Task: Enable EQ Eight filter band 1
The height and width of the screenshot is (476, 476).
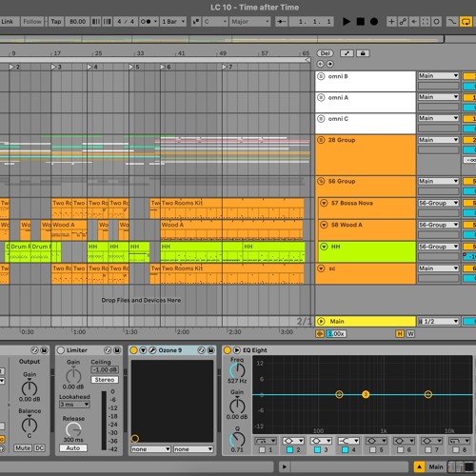Action: 262,449
